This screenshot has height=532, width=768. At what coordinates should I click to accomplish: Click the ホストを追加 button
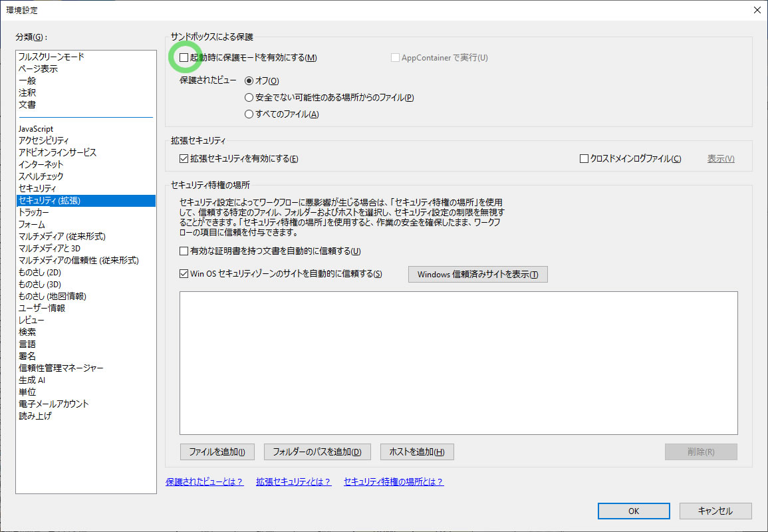[x=417, y=452]
